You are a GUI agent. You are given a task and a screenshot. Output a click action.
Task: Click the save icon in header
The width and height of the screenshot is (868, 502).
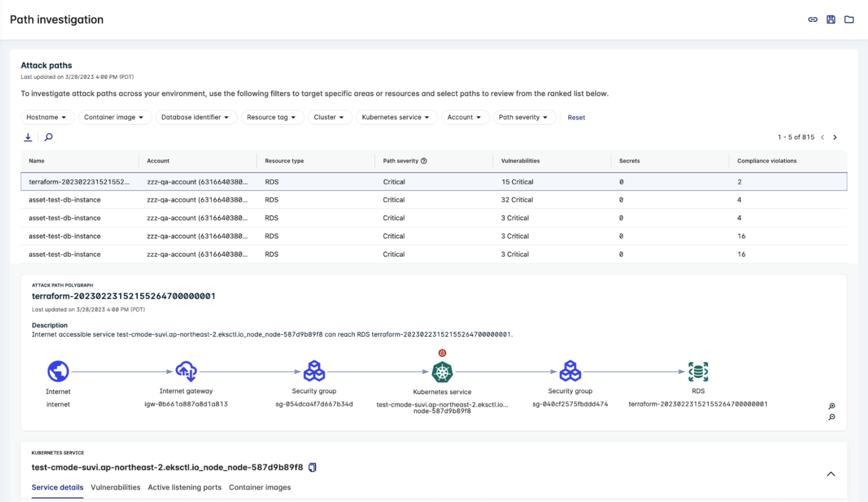(831, 20)
